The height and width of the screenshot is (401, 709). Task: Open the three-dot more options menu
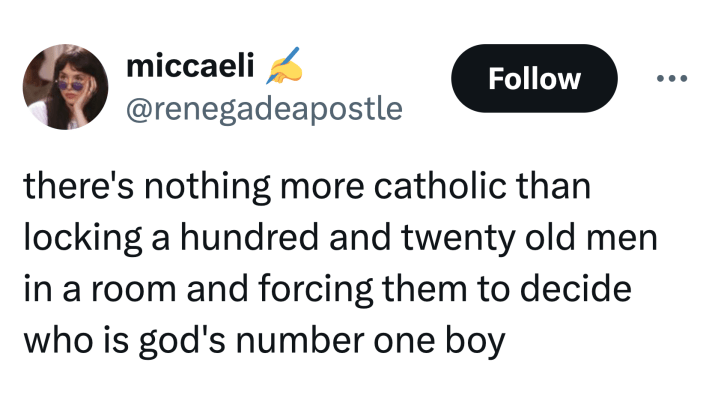click(672, 79)
